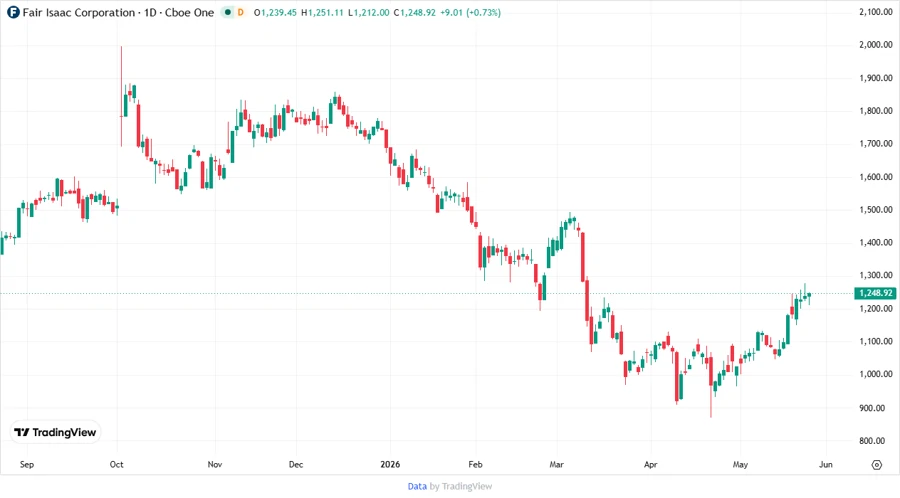Screen dimensions: 900x498
Task: Click the 1,000.00 price axis label
Action: tap(876, 374)
